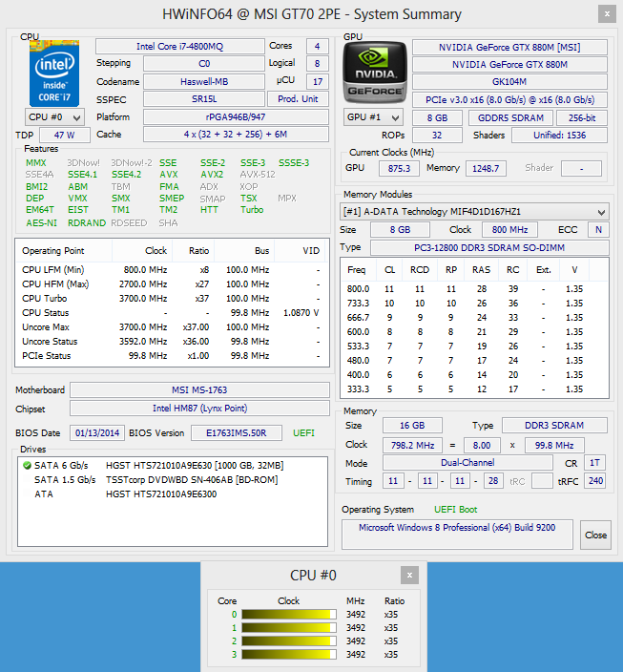This screenshot has width=623, height=672.
Task: Click the Intel Core i7-4800MQ name field
Action: pyautogui.click(x=180, y=46)
